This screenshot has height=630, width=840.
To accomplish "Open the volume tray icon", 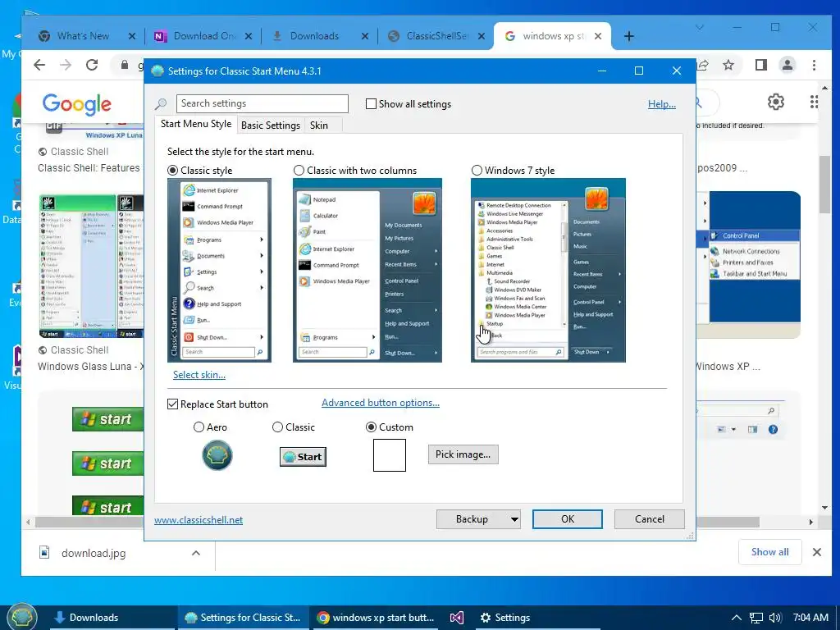I will [775, 618].
